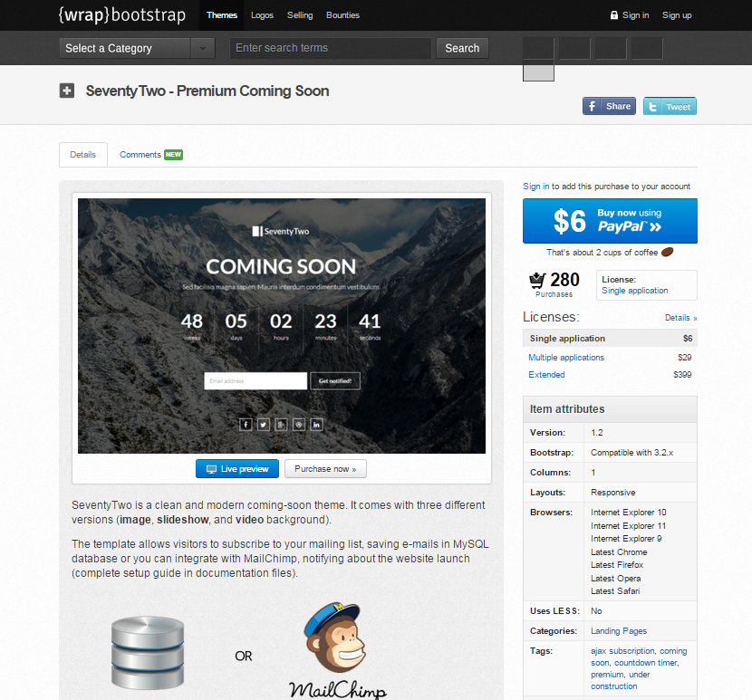This screenshot has height=700, width=752.
Task: Open the Single application license link
Action: pos(634,291)
